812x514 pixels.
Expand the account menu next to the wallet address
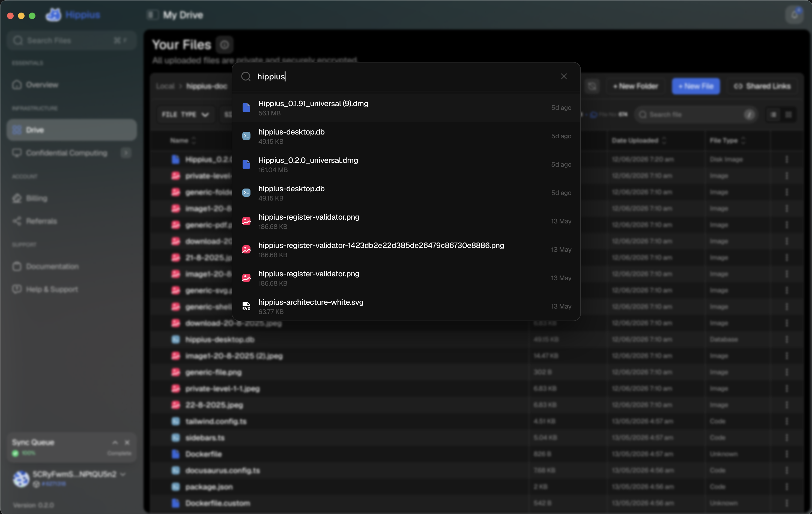123,474
